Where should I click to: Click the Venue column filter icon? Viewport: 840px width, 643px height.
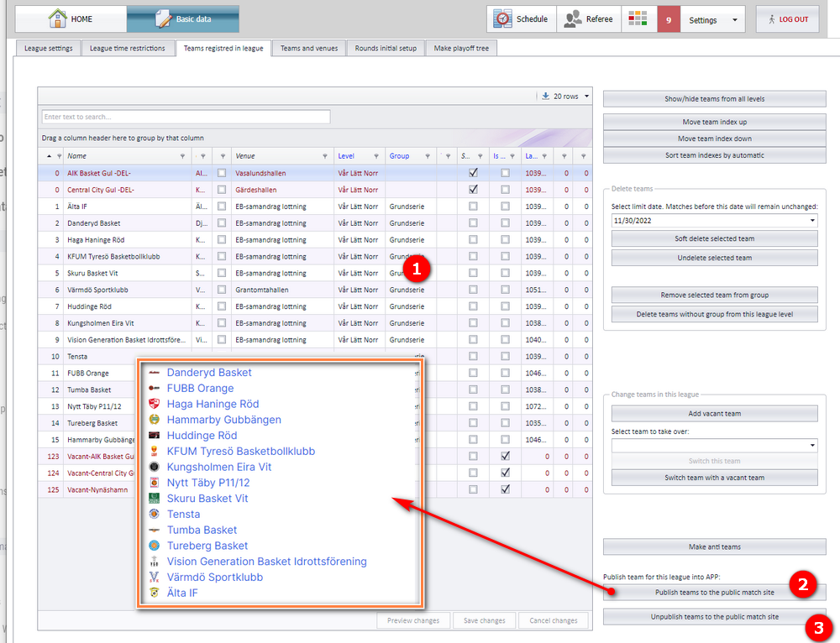324,156
